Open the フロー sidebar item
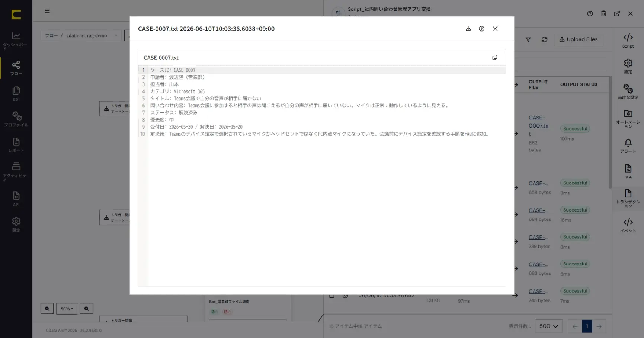The height and width of the screenshot is (338, 644). point(16,68)
